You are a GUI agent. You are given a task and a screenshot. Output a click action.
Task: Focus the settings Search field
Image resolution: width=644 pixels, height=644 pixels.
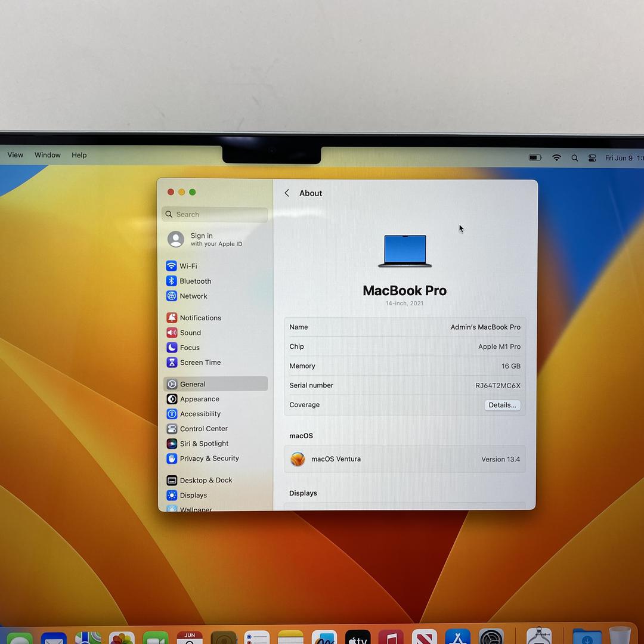coord(215,215)
